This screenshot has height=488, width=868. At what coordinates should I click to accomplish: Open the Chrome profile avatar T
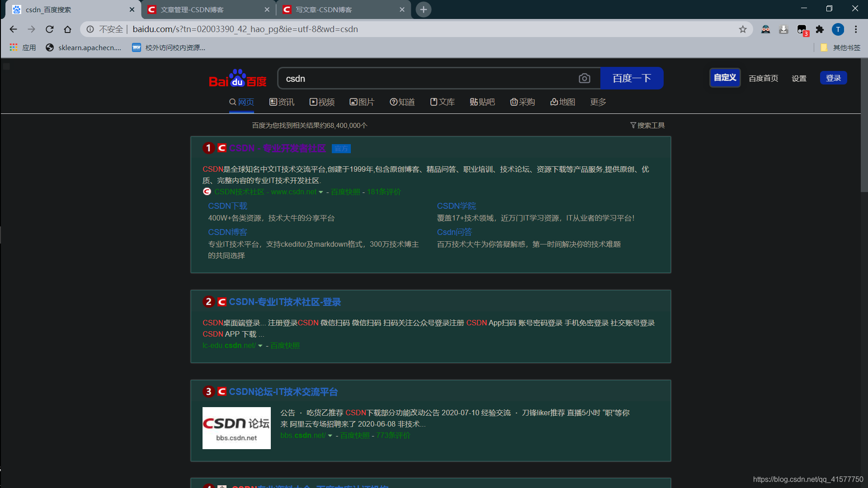coord(838,29)
